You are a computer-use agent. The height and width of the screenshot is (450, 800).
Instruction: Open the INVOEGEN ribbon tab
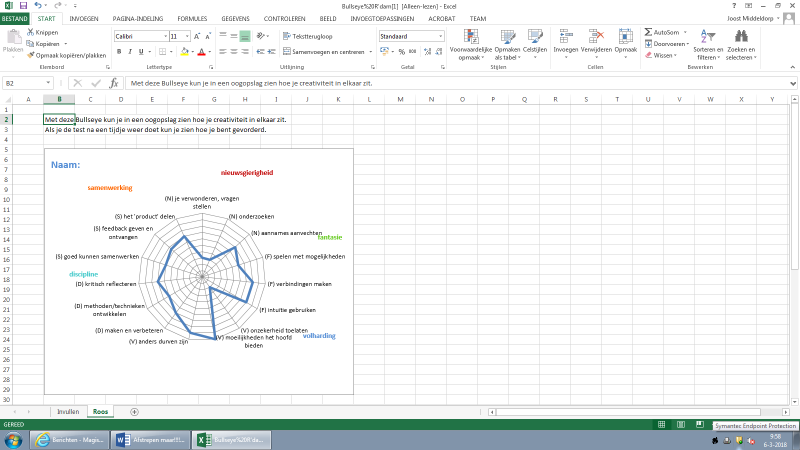(84, 18)
